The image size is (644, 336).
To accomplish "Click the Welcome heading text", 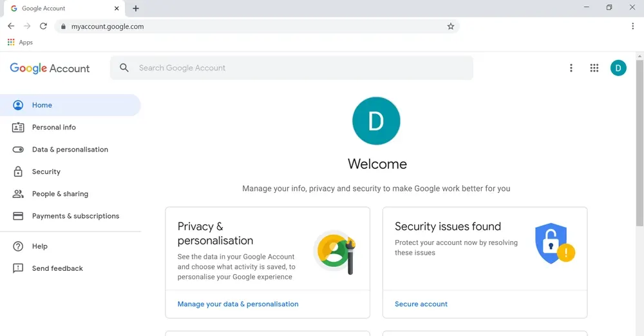I will [377, 164].
